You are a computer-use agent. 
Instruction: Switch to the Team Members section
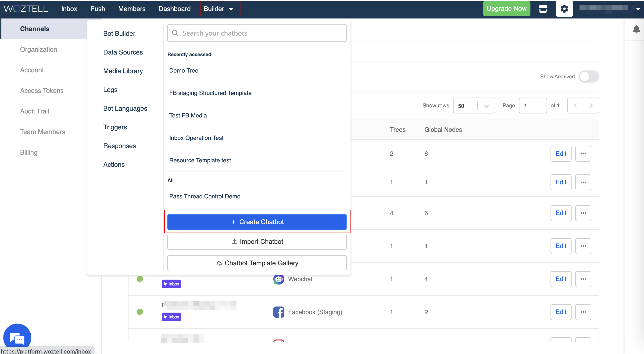[43, 132]
